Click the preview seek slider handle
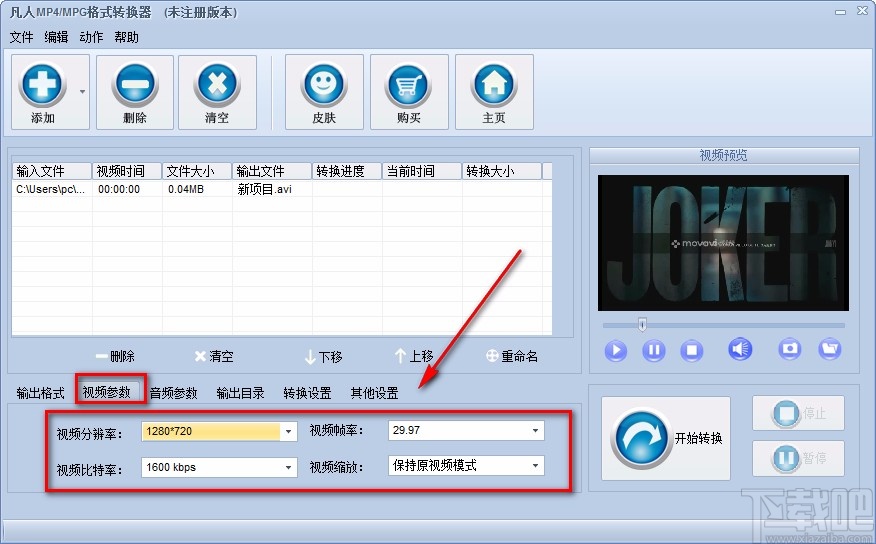 click(642, 324)
